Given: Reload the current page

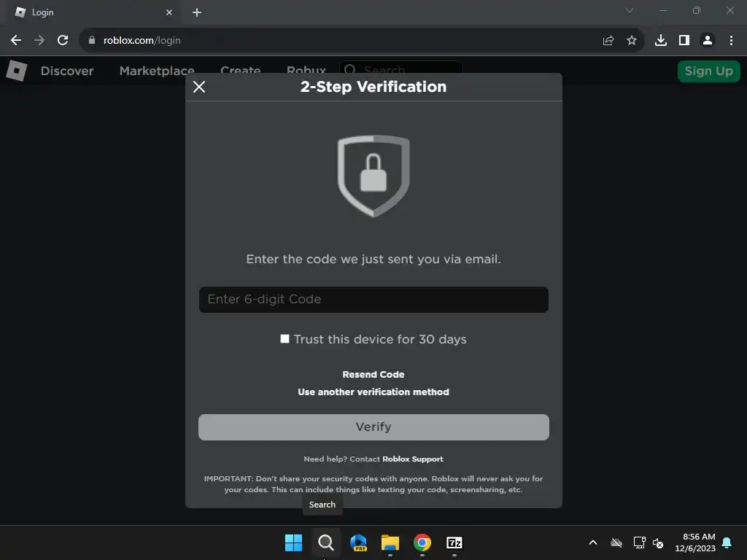Looking at the screenshot, I should (x=63, y=41).
